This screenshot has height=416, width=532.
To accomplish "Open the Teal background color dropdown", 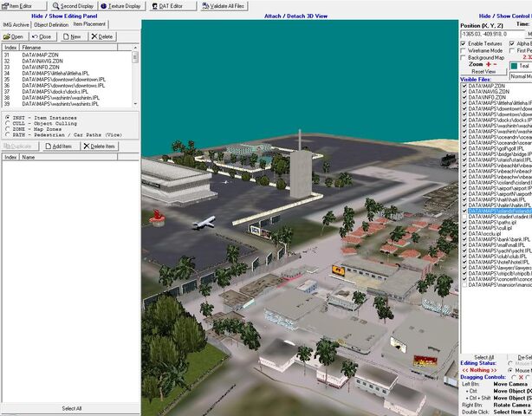I will [x=521, y=66].
